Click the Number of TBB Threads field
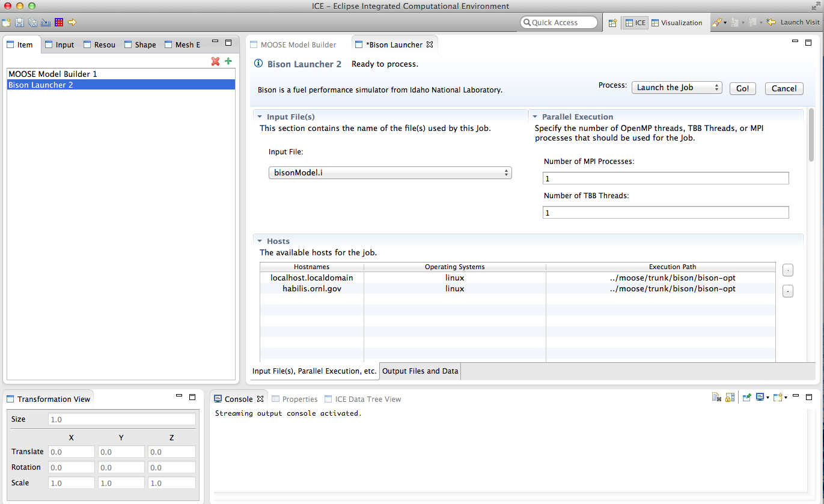 click(665, 213)
